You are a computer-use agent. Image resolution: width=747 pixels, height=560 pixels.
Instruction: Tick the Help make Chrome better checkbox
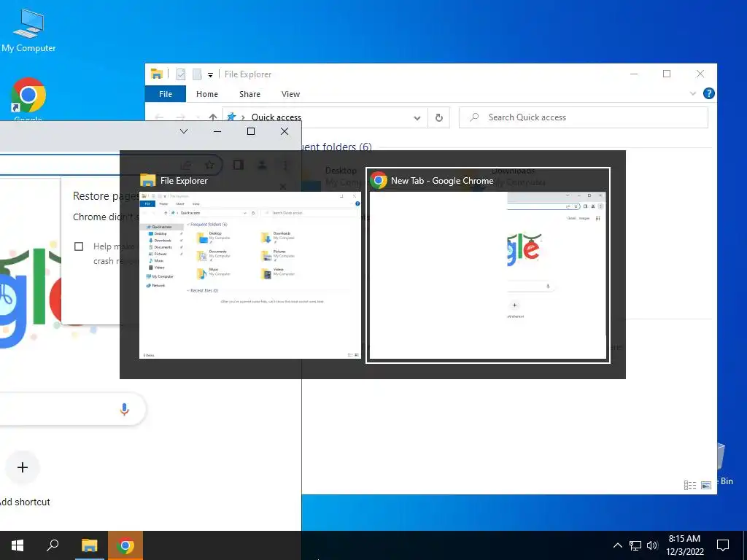point(79,246)
